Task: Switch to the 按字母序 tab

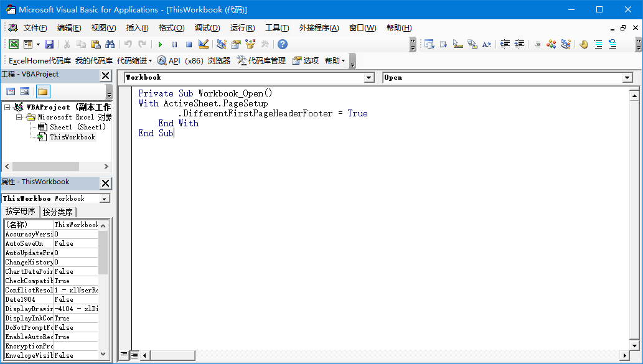Action: tap(20, 212)
